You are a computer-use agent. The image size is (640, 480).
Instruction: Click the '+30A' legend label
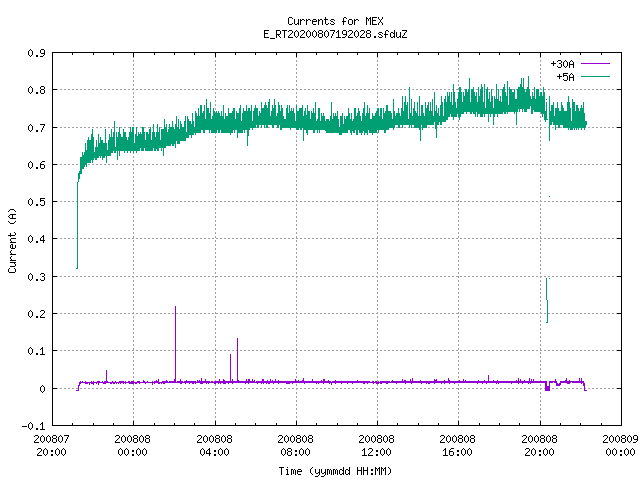pos(562,64)
